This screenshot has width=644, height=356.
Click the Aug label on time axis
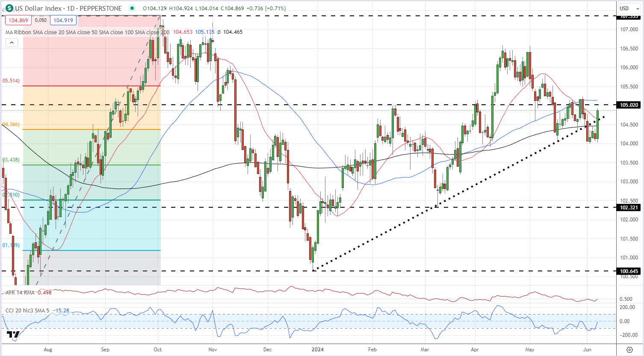(48, 349)
